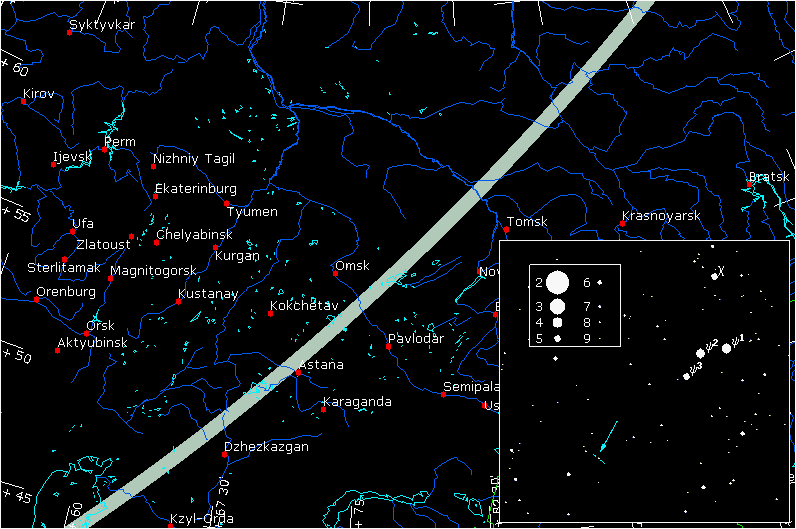Click the magnitude 2 star symbol in legend
Image resolution: width=796 pixels, height=529 pixels.
coord(557,283)
